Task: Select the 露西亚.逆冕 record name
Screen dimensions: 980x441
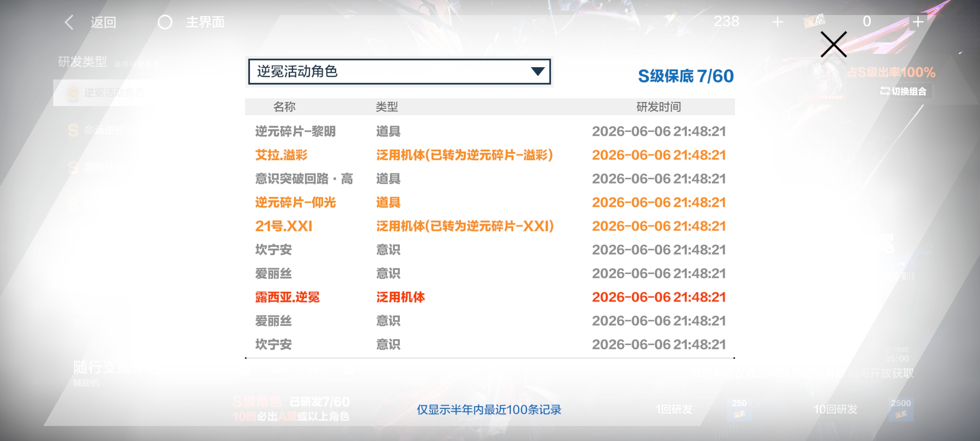Action: click(x=287, y=297)
